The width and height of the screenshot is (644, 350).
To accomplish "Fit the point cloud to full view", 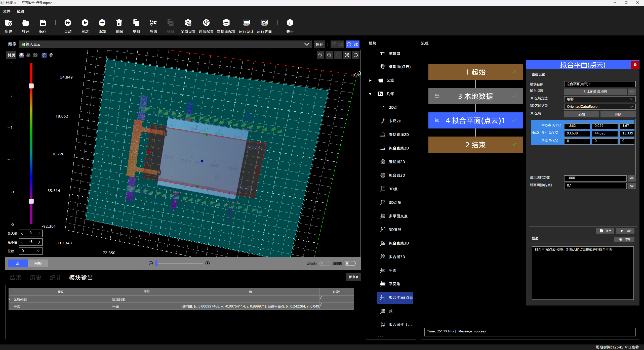I will click(347, 55).
